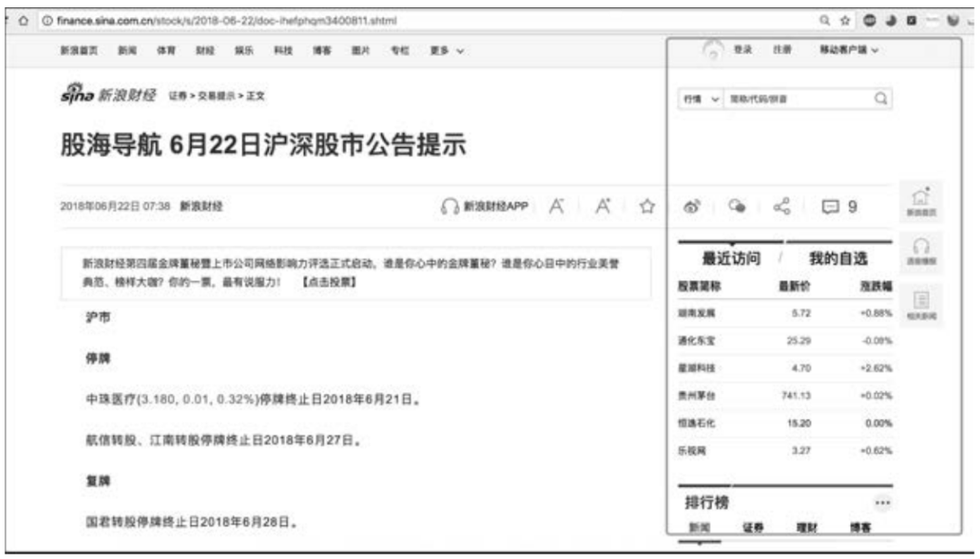Switch to the 我的自选 tab

(838, 259)
